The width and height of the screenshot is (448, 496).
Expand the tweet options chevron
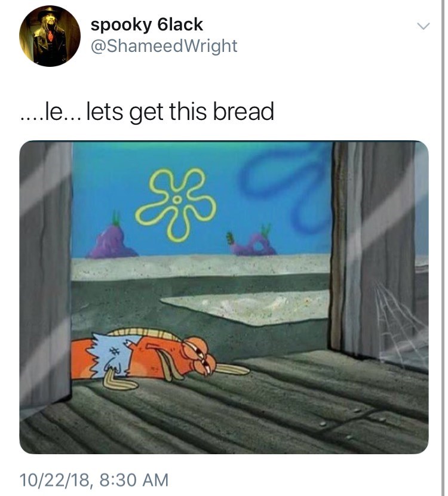[x=423, y=26]
